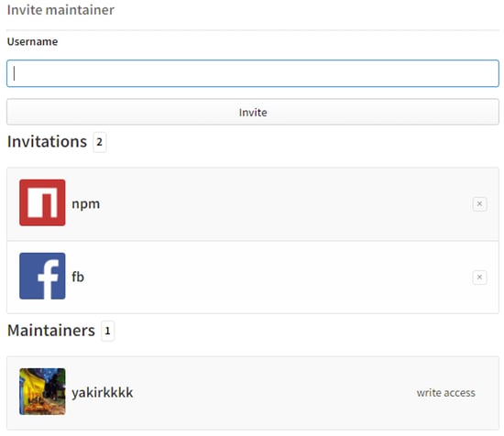Open the red npm logo avatar
The height and width of the screenshot is (436, 504).
coord(42,202)
